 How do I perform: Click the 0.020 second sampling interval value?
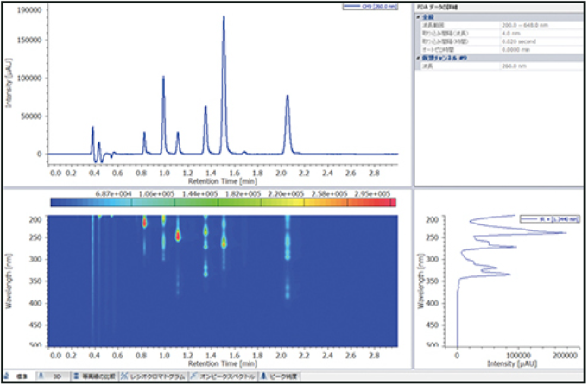518,41
